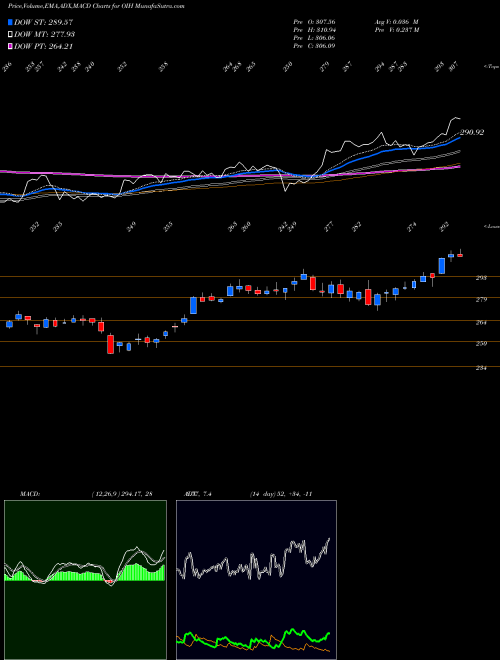500x660 pixels.
Task: Click the previous close value 306.09
Action: click(324, 46)
